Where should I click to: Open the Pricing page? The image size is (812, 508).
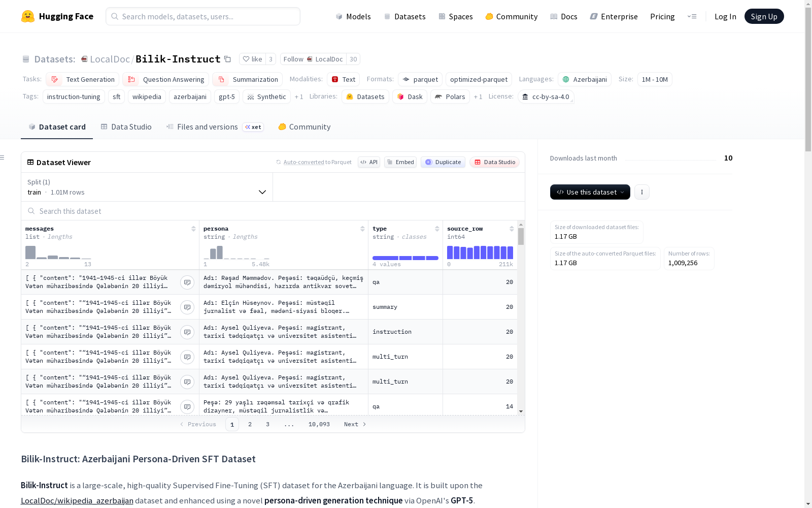[x=662, y=16]
